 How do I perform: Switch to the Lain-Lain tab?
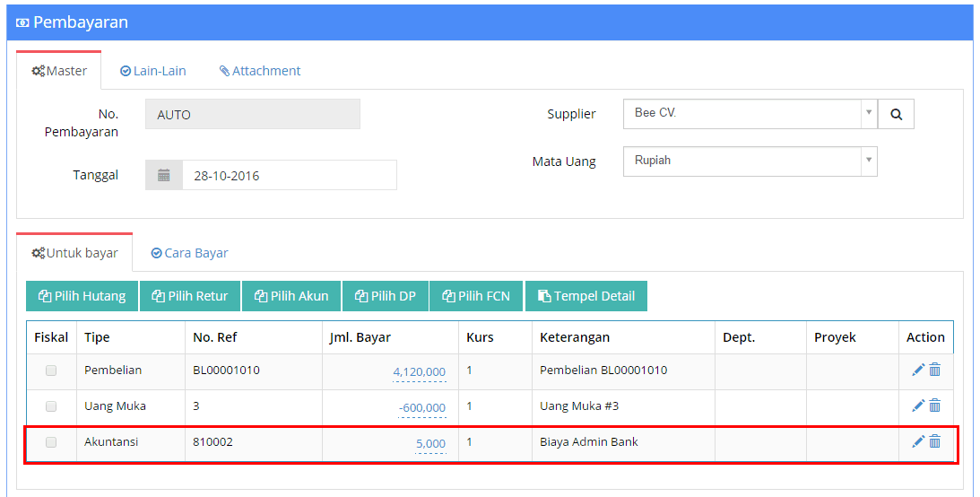(153, 71)
